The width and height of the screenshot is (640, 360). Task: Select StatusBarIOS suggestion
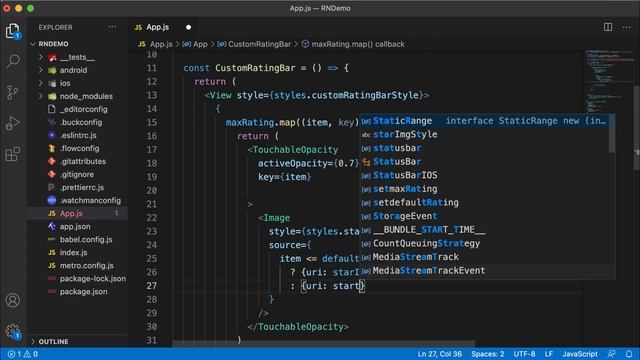tap(484, 175)
